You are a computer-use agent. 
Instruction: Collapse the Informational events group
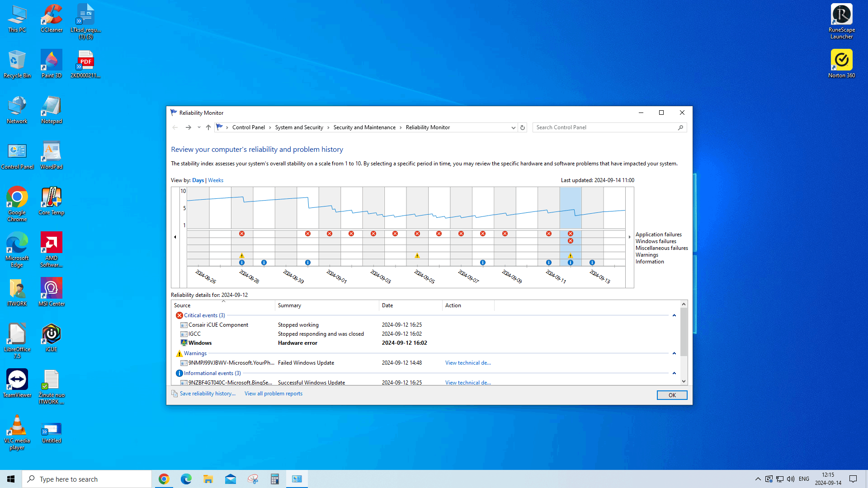tap(674, 373)
